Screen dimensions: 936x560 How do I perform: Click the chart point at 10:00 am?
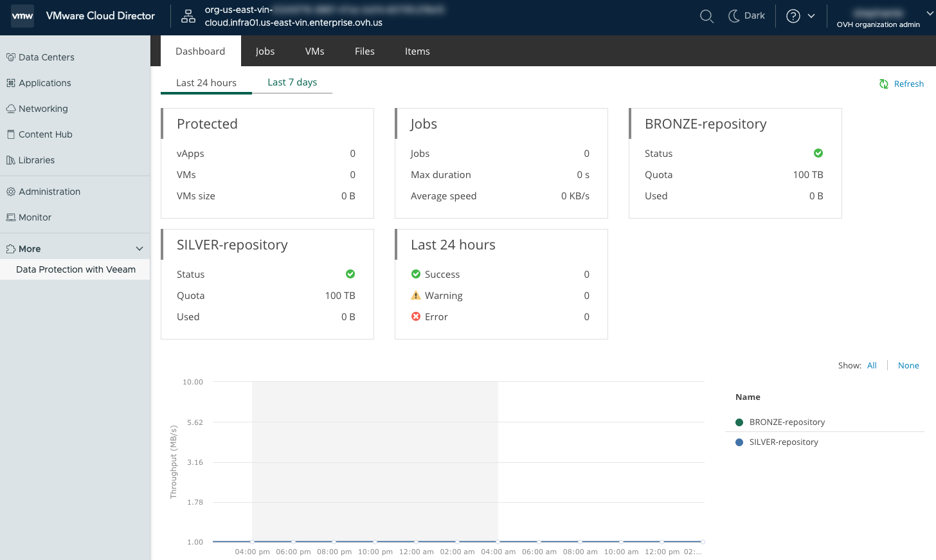(x=621, y=542)
